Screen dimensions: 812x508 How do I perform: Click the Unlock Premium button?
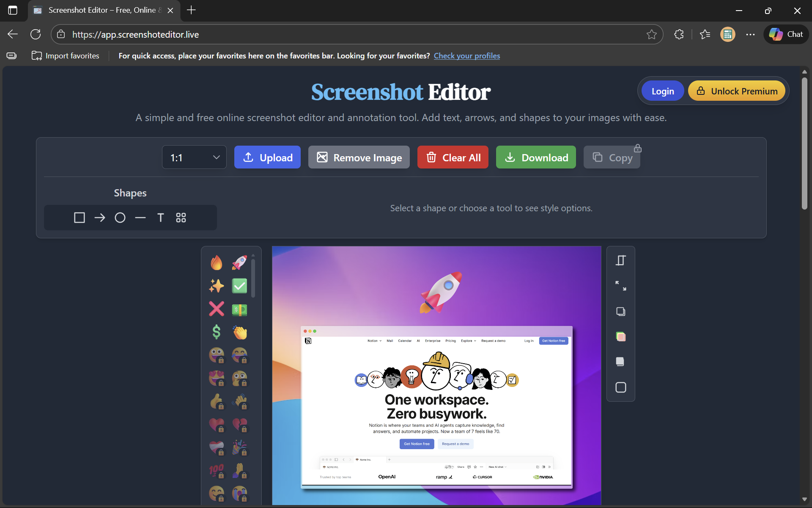click(x=736, y=91)
